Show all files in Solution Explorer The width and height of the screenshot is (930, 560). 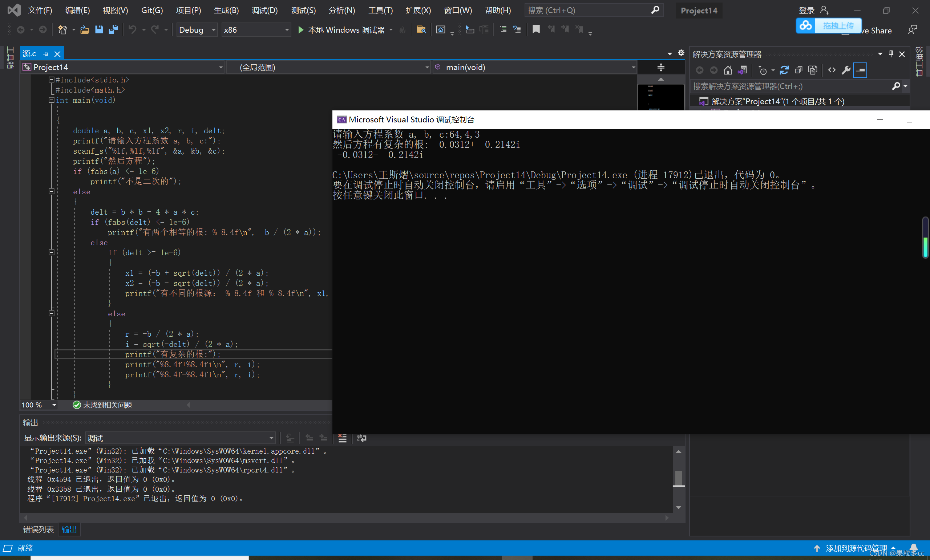point(813,70)
